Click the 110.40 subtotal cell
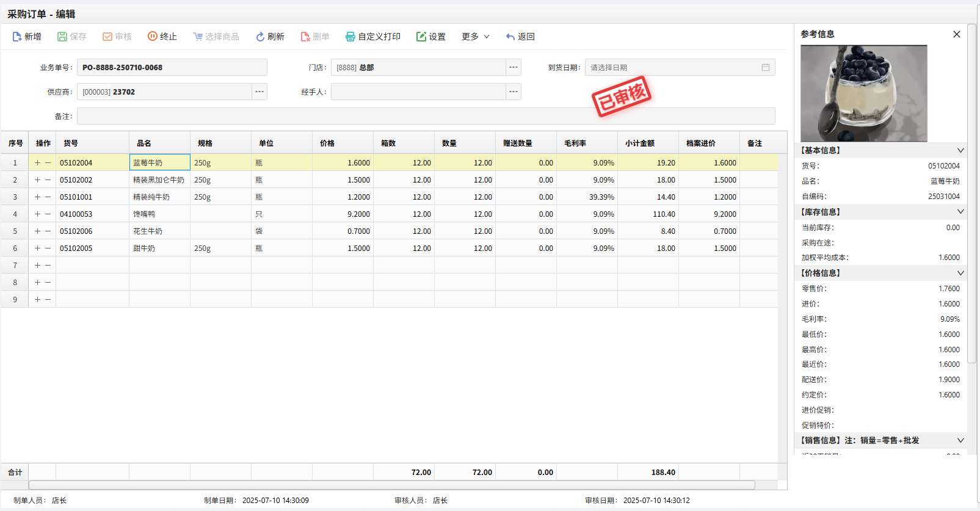 point(648,214)
